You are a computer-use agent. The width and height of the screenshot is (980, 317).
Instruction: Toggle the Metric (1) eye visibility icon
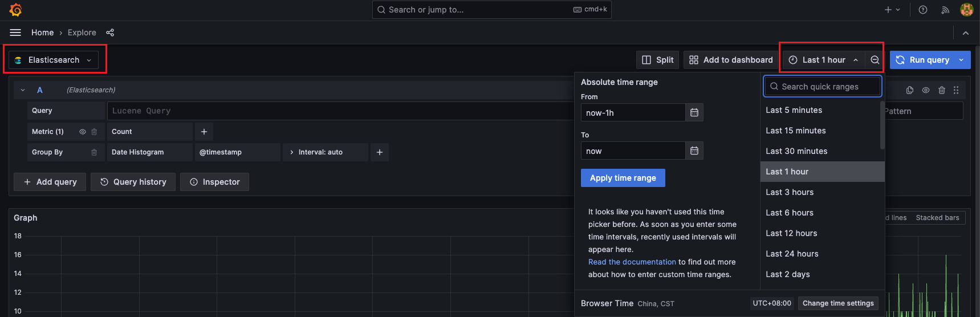[83, 132]
